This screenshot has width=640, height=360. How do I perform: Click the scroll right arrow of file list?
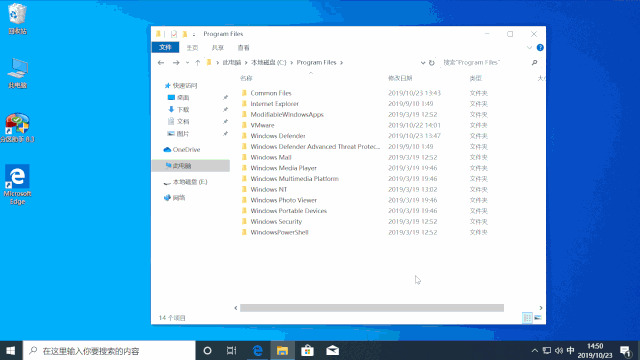coord(541,308)
